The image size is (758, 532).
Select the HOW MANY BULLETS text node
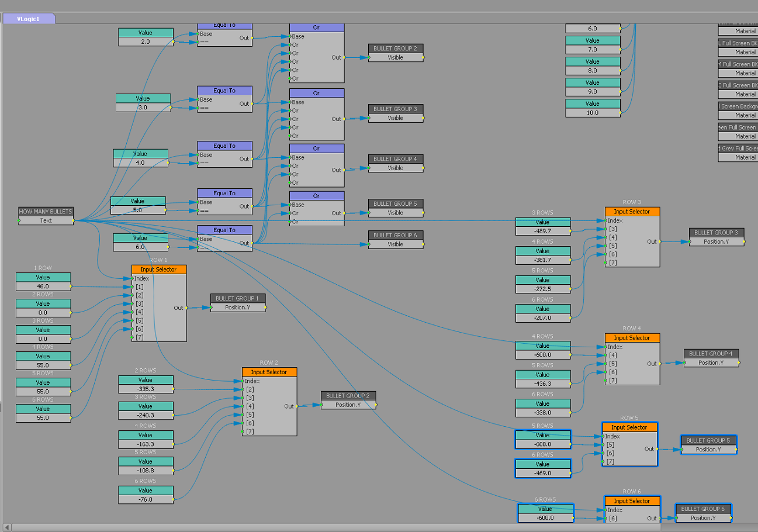[x=46, y=212]
